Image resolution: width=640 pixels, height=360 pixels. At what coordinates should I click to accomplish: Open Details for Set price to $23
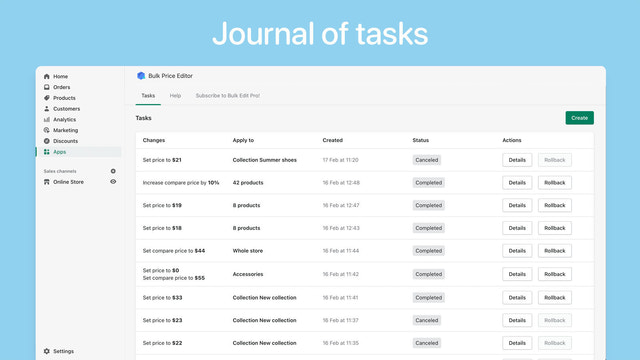point(517,320)
